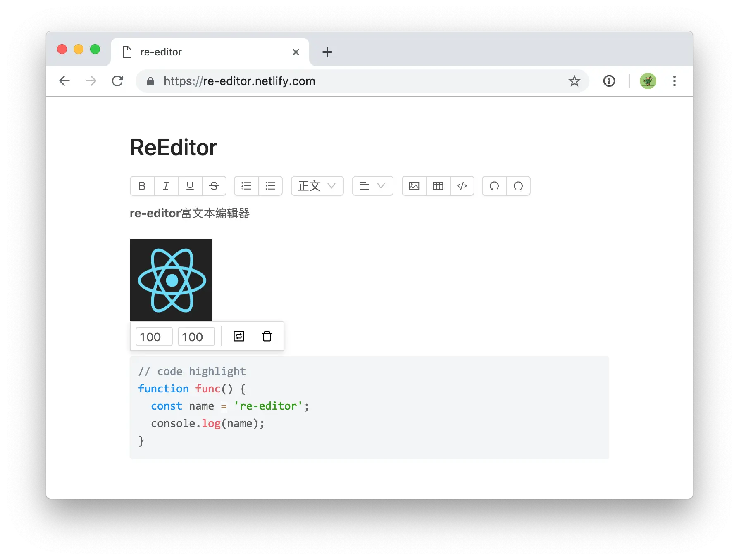The image size is (739, 560).
Task: Open the text alignment dropdown
Action: click(373, 186)
